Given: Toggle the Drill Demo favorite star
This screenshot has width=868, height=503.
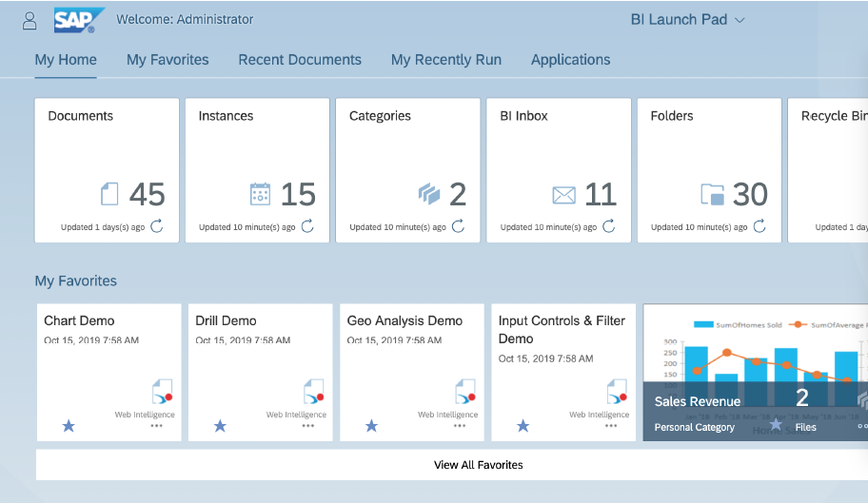Looking at the screenshot, I should 220,426.
